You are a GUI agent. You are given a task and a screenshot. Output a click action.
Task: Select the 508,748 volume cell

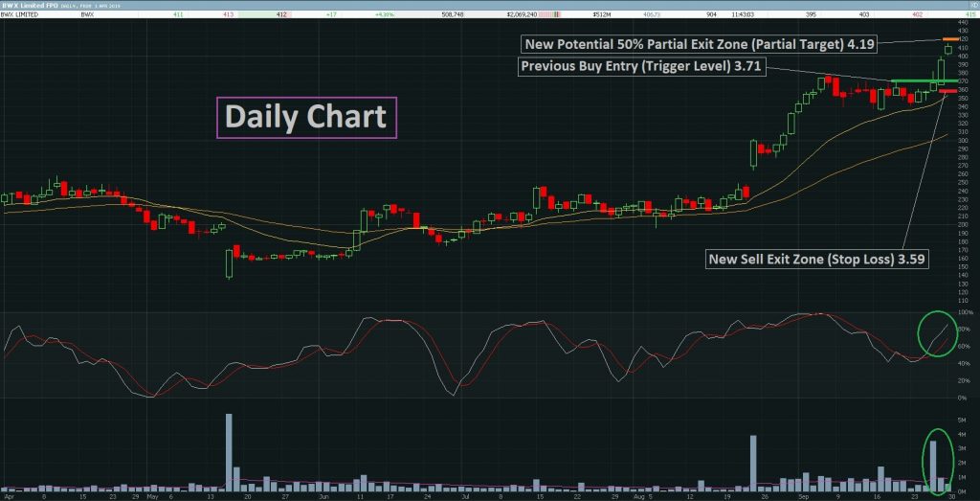point(452,13)
